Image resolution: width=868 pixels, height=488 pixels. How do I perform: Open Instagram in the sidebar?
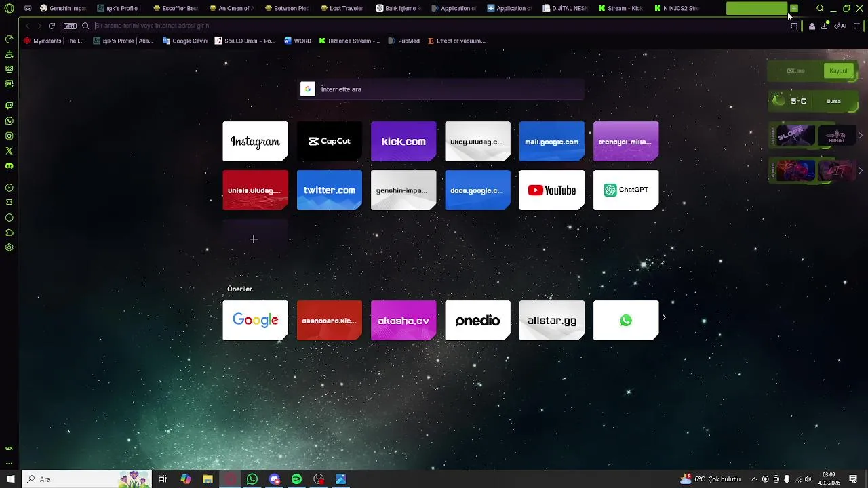pyautogui.click(x=9, y=136)
